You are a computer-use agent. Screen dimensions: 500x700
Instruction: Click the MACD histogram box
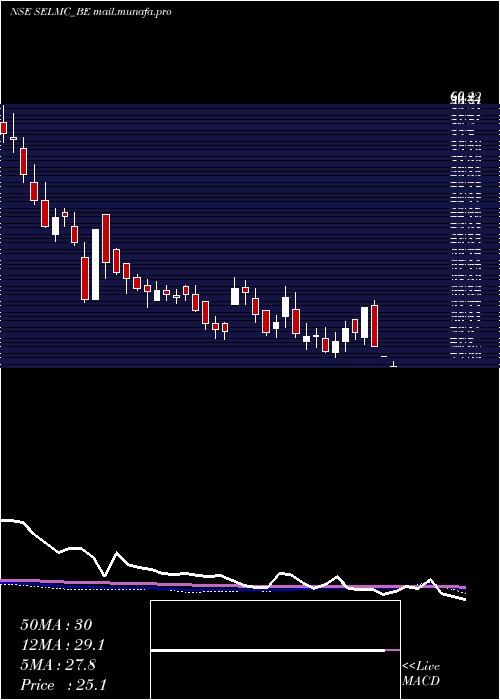coord(275,650)
